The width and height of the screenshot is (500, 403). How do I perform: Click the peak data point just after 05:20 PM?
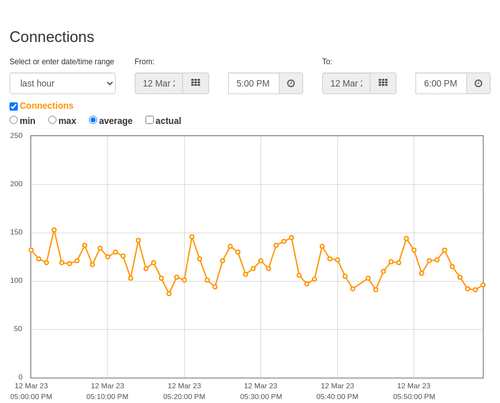point(192,237)
